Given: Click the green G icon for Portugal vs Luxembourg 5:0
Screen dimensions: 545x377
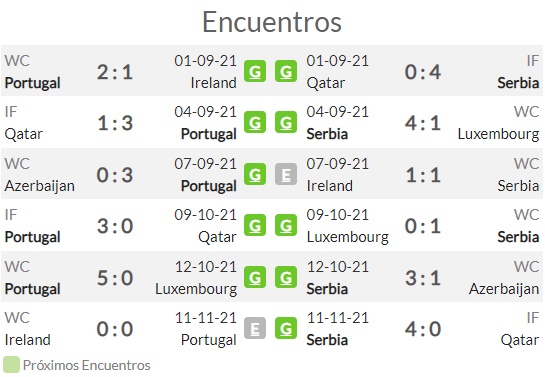Looking at the screenshot, I should click(255, 277).
